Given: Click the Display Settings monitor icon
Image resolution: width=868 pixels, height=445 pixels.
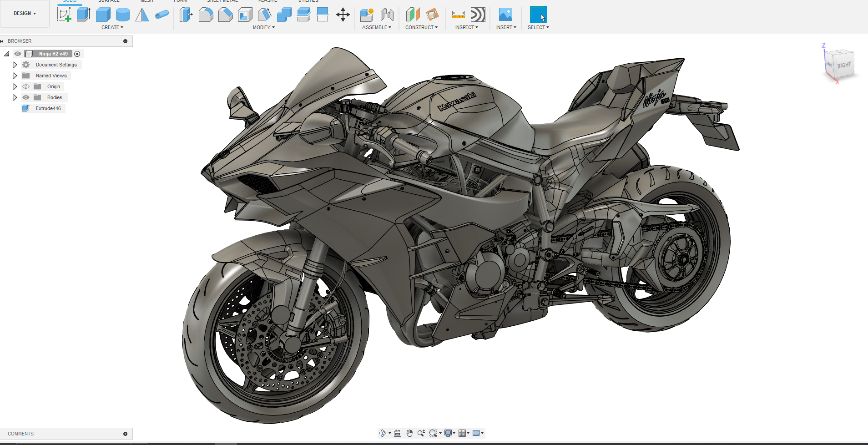Looking at the screenshot, I should pos(448,433).
